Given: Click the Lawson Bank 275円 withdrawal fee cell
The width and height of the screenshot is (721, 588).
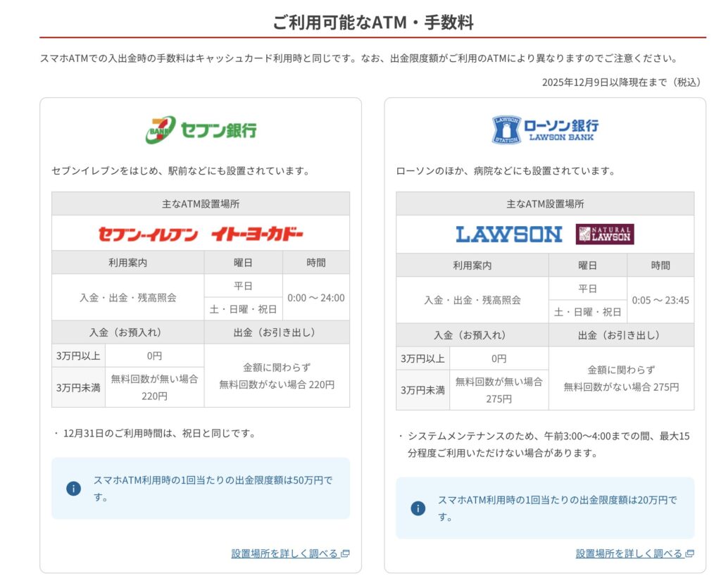Looking at the screenshot, I should pyautogui.click(x=621, y=379).
